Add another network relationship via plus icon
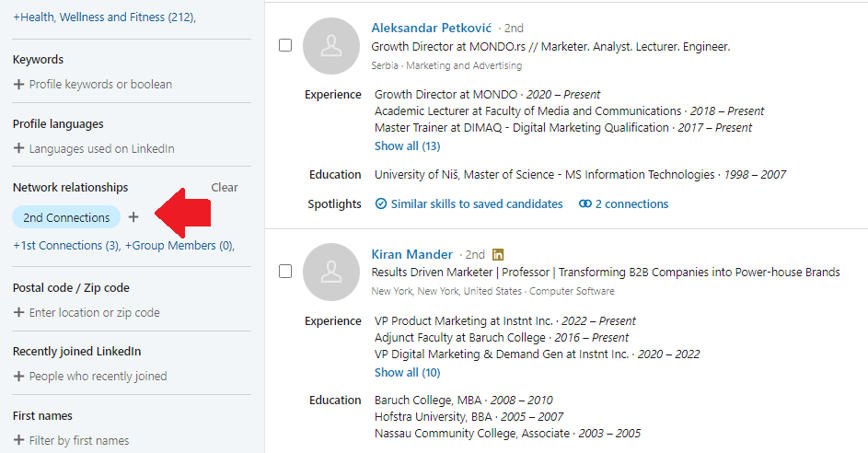This screenshot has width=868, height=453. (x=133, y=217)
